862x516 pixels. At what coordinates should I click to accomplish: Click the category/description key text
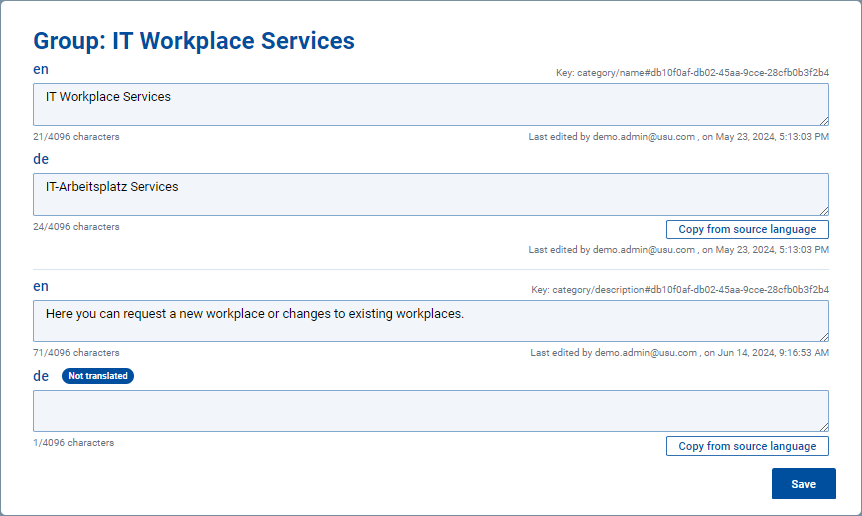coord(679,290)
